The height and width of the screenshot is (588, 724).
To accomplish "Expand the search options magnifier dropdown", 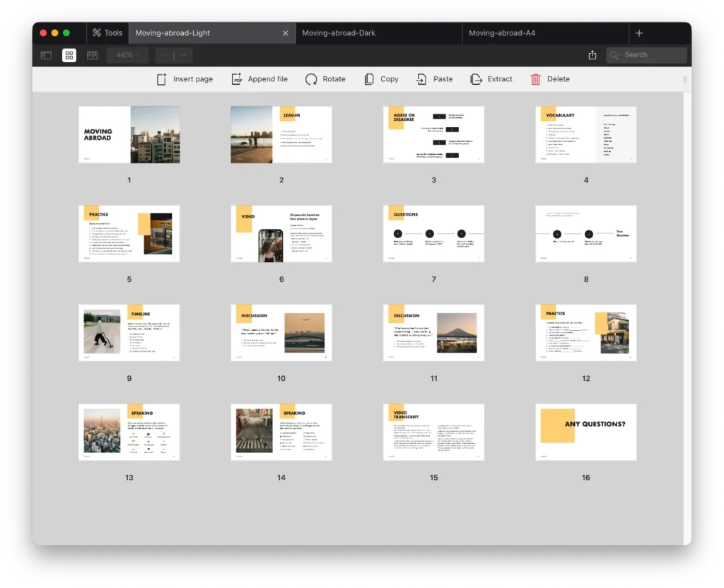I will 615,55.
